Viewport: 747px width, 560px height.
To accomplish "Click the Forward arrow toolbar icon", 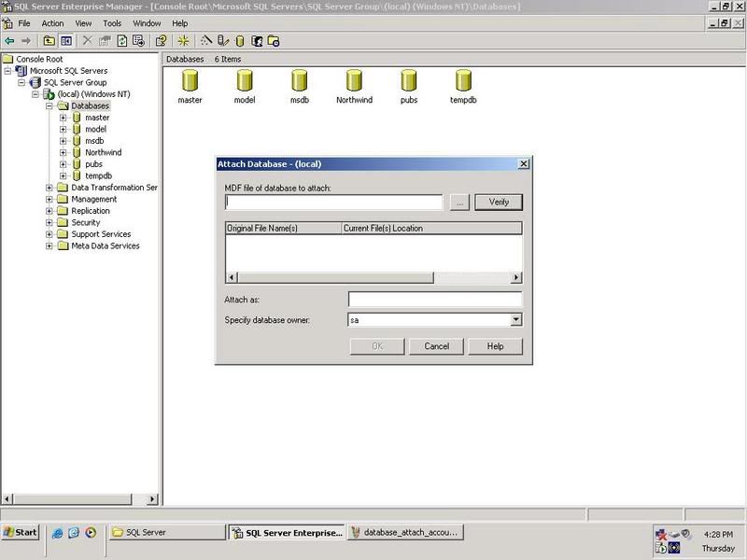I will pyautogui.click(x=26, y=41).
